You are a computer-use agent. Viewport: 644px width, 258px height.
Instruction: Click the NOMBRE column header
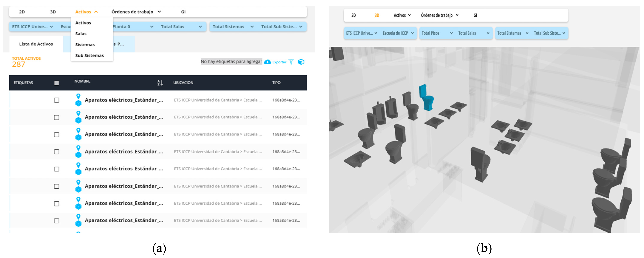82,81
